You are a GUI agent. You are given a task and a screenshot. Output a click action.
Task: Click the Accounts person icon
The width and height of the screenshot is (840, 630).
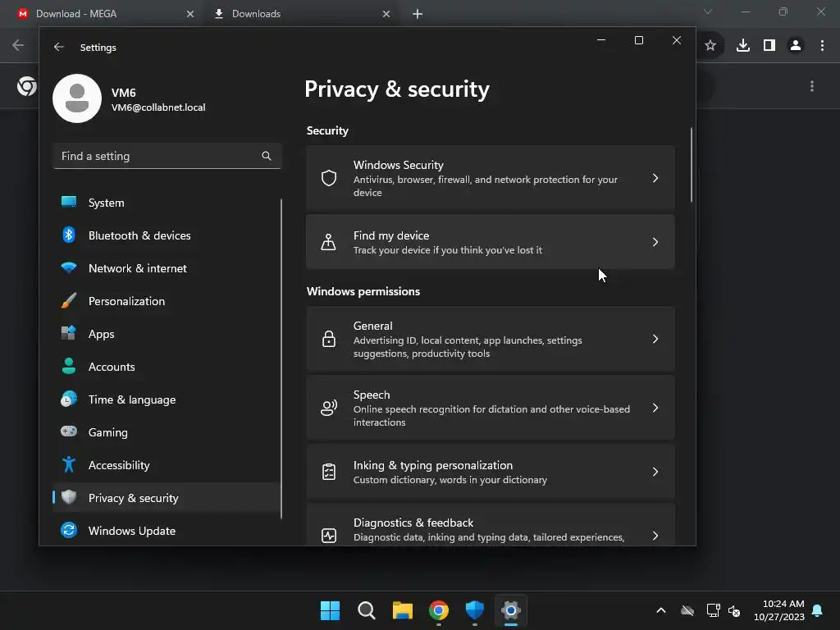pos(69,366)
